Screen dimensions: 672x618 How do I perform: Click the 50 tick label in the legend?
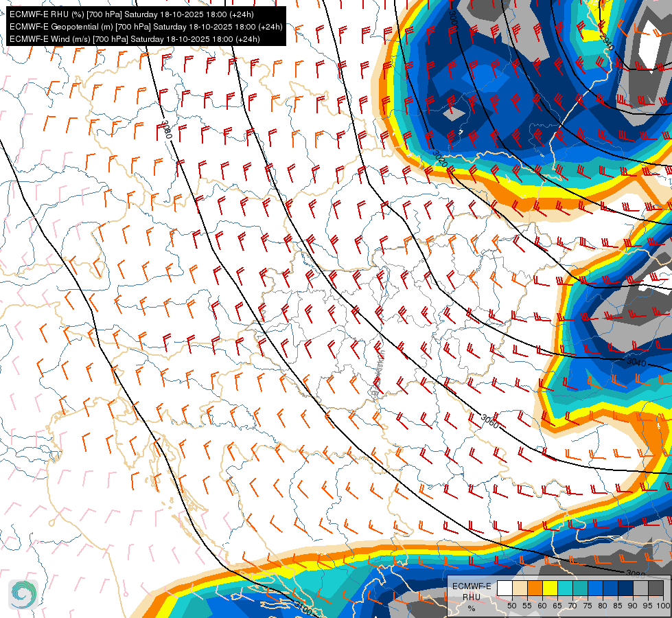click(511, 606)
